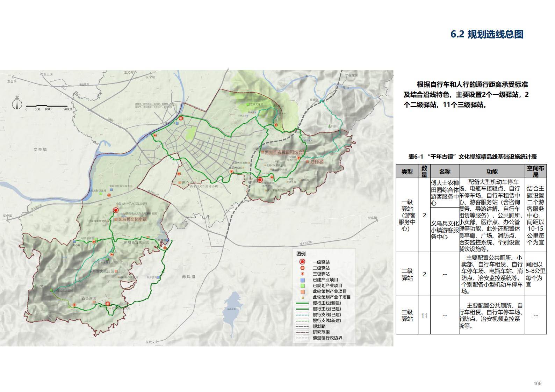Select the large station marker above 义乌兵文化小镇

[116, 210]
